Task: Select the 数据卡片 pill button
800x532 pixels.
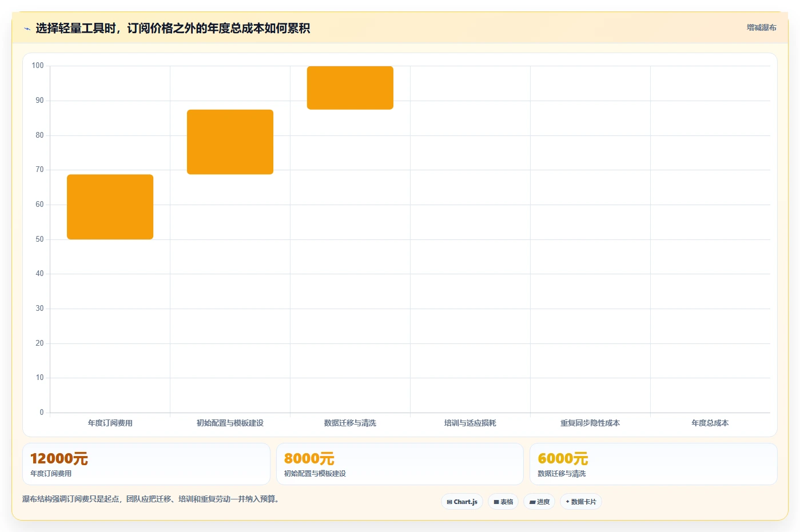Action: (581, 502)
